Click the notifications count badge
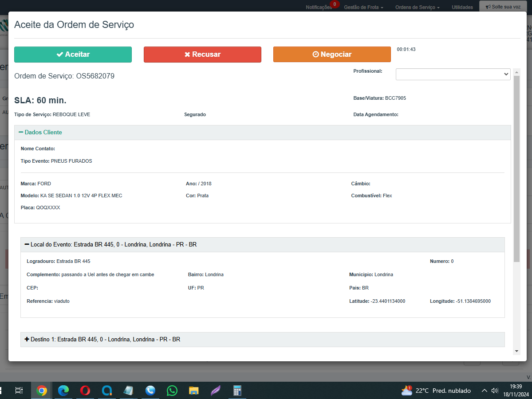 [335, 4]
